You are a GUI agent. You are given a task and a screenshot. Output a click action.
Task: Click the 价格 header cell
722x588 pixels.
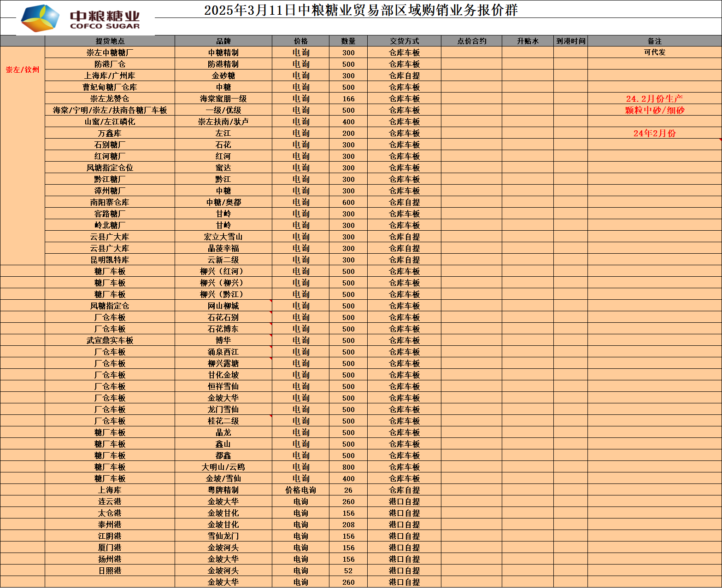(300, 41)
